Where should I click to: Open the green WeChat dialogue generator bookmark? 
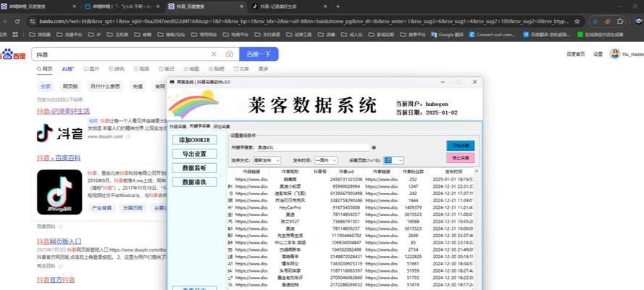(x=600, y=35)
